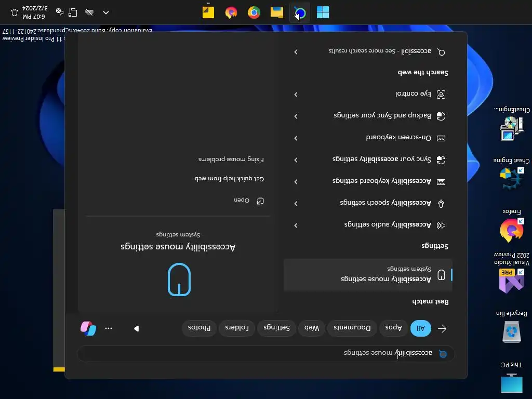Expand Accessibility audio settings chevron
This screenshot has height=399, width=532.
tap(296, 225)
